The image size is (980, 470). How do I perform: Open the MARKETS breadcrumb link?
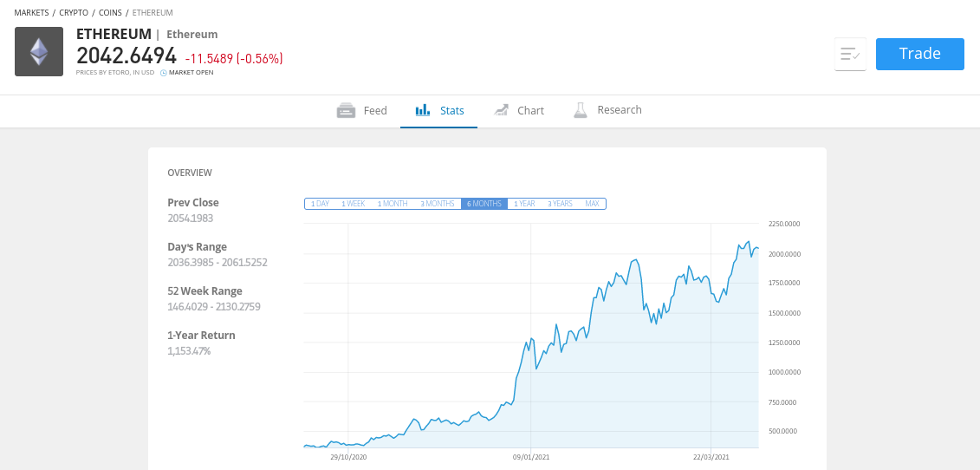31,12
